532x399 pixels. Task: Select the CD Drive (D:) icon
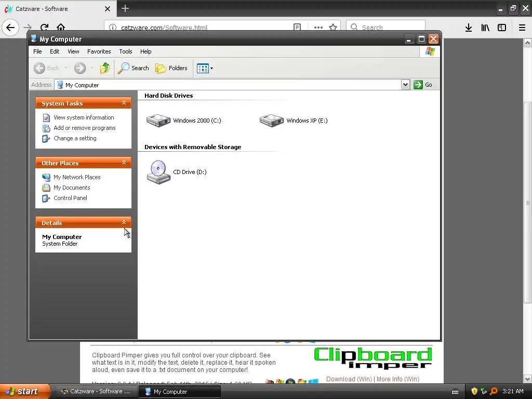(158, 172)
